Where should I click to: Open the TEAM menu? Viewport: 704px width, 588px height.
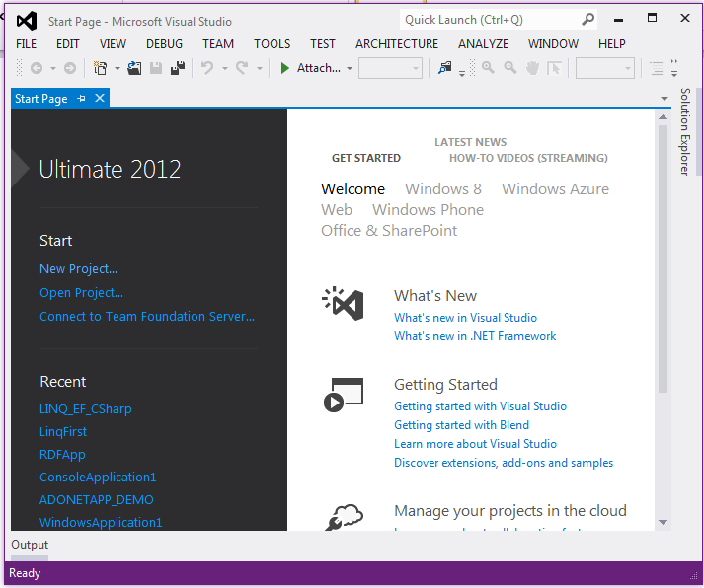click(x=218, y=44)
